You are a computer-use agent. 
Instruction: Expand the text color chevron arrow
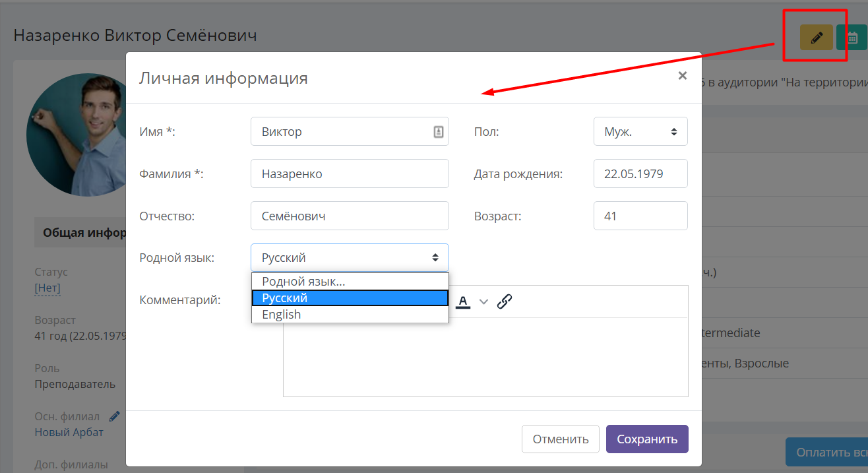[x=483, y=301]
